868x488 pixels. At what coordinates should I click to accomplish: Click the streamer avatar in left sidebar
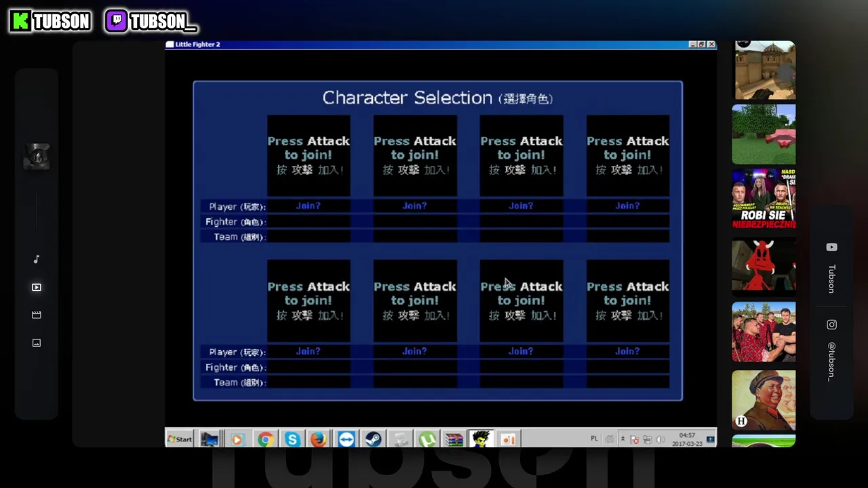[37, 157]
